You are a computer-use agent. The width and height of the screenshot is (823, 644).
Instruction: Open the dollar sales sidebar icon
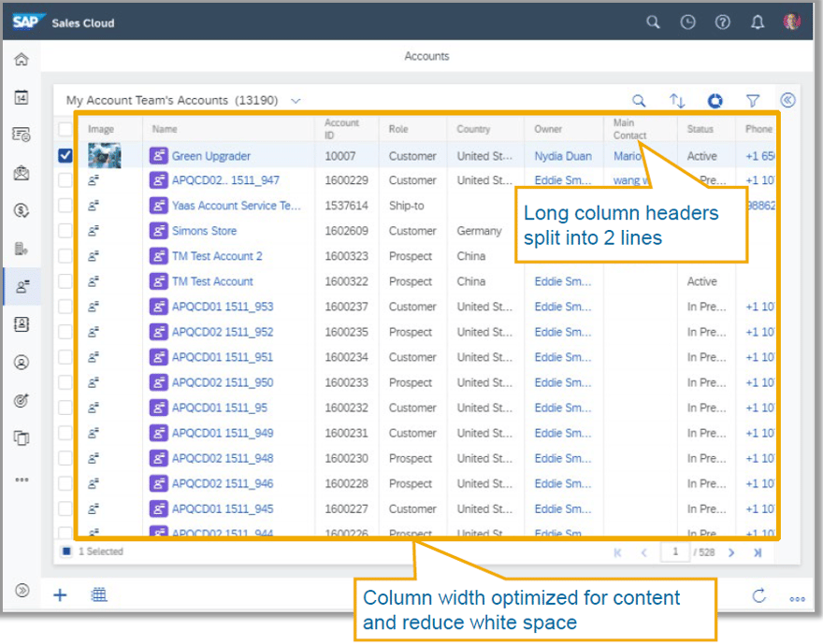pyautogui.click(x=22, y=211)
